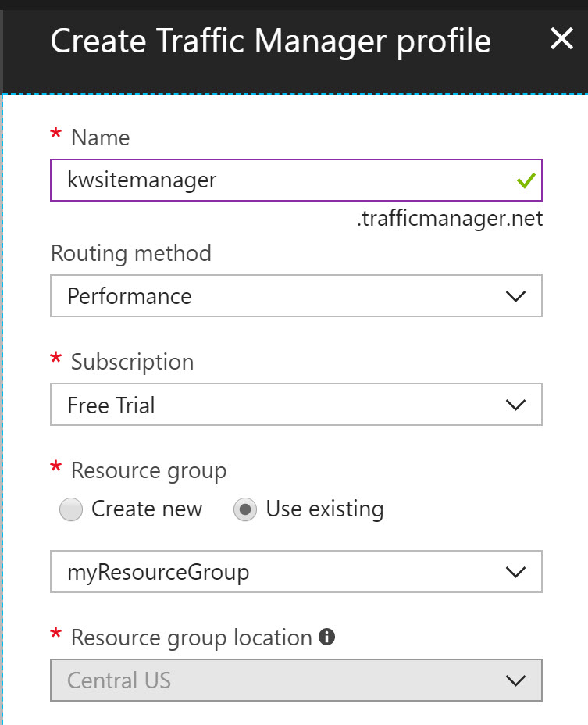This screenshot has width=588, height=725.
Task: Close the Create Traffic Manager profile blade
Action: click(561, 38)
